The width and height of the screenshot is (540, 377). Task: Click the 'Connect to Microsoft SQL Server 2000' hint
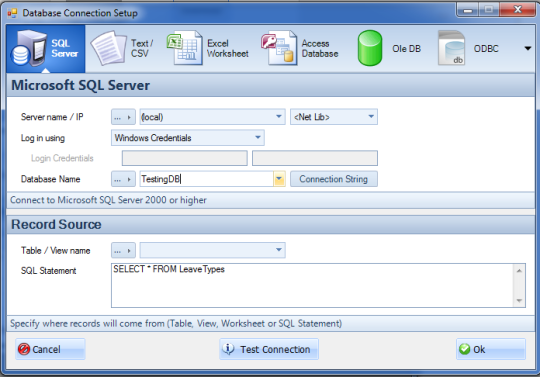click(x=108, y=200)
